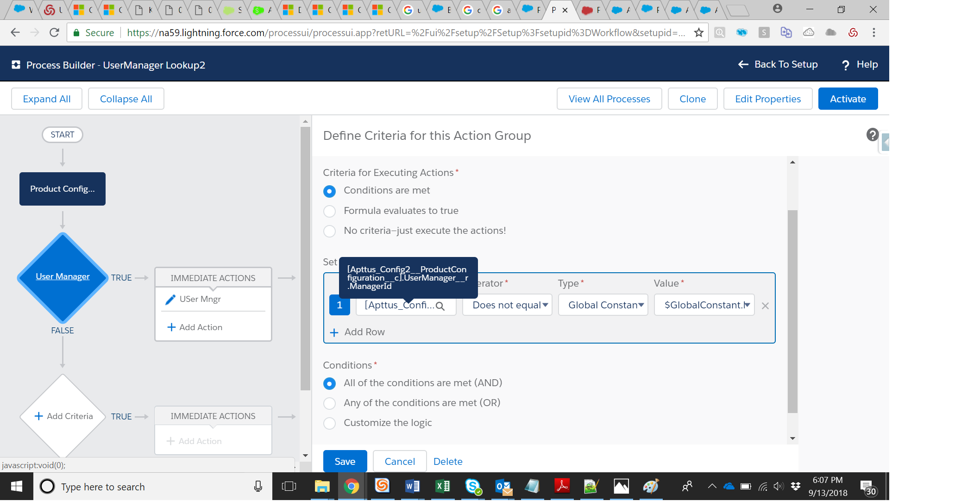Remove criteria row with X icon
Image resolution: width=980 pixels, height=501 pixels.
coord(765,306)
